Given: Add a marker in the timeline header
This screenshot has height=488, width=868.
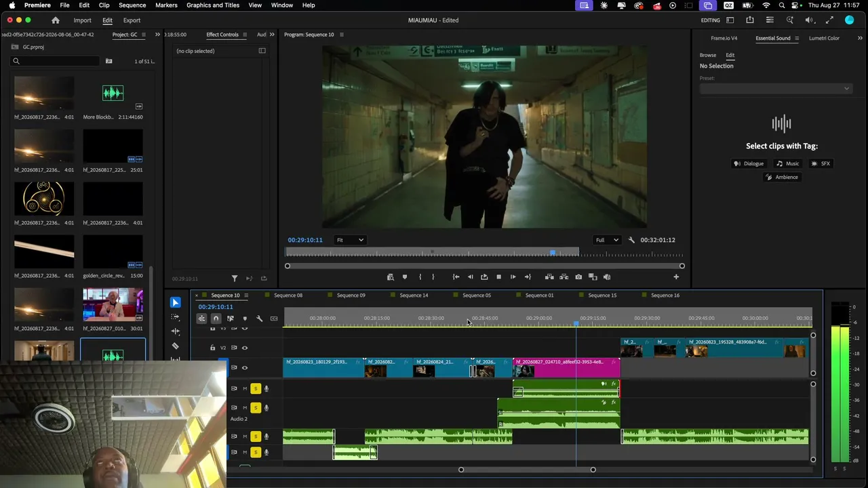Looking at the screenshot, I should [x=245, y=319].
